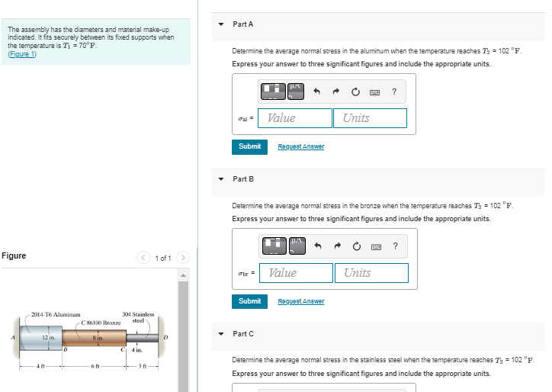Screen dimensions: 552x392
Task: Click the aluminum stress Units field
Action: tap(371, 118)
